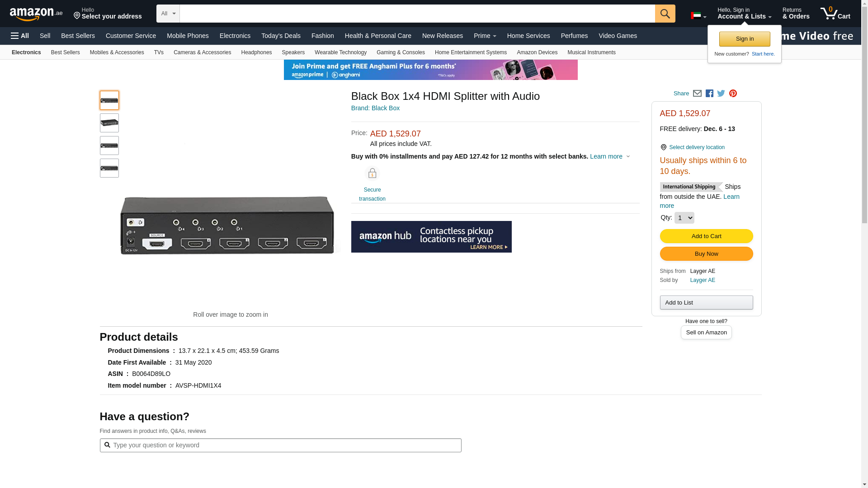868x488 pixels.
Task: Select the second product thumbnail image
Action: (x=109, y=123)
